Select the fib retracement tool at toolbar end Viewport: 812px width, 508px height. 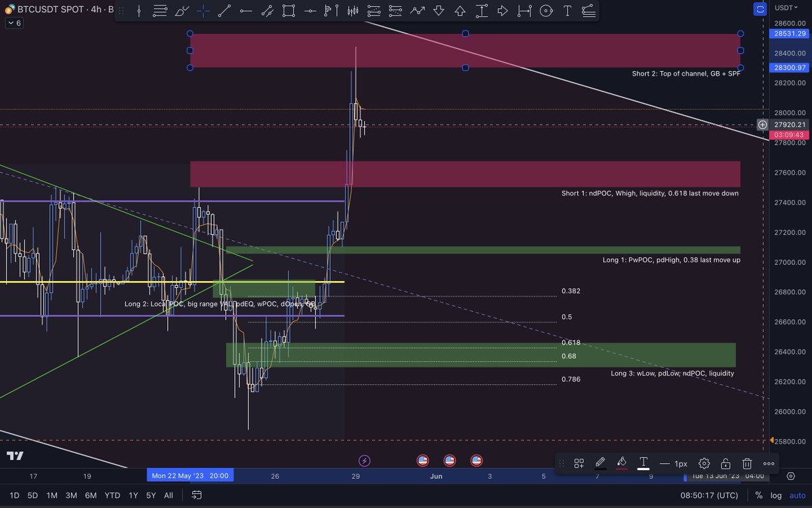pyautogui.click(x=588, y=11)
